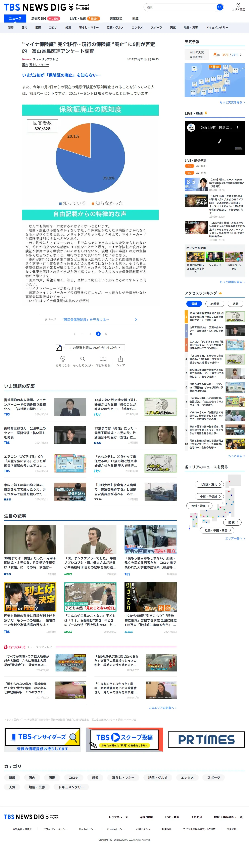Expand the 中部・甲信越 area button

(x=210, y=496)
